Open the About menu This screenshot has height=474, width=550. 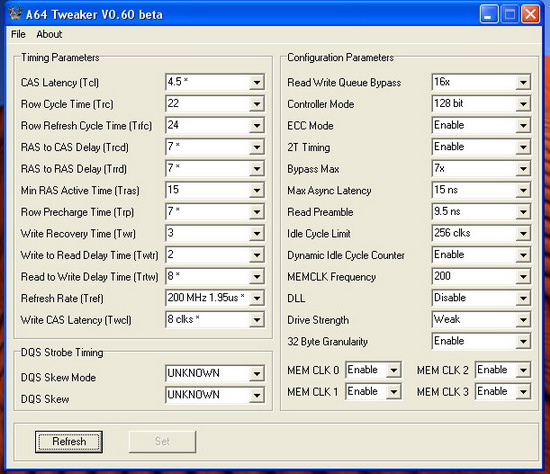click(x=49, y=34)
